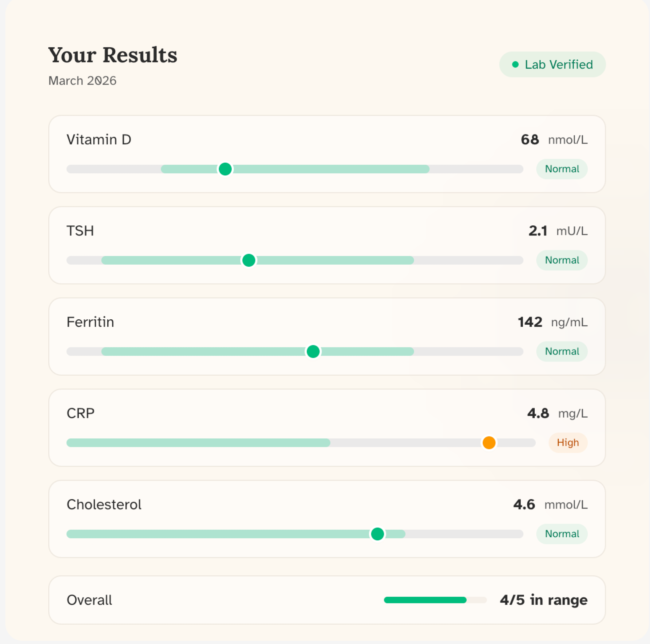Click the March 2026 date

click(82, 81)
